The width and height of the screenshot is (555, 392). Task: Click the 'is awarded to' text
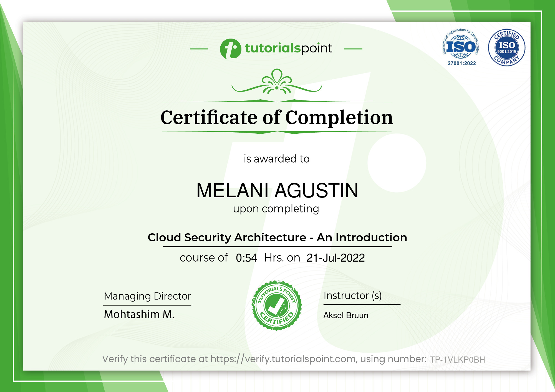[277, 159]
